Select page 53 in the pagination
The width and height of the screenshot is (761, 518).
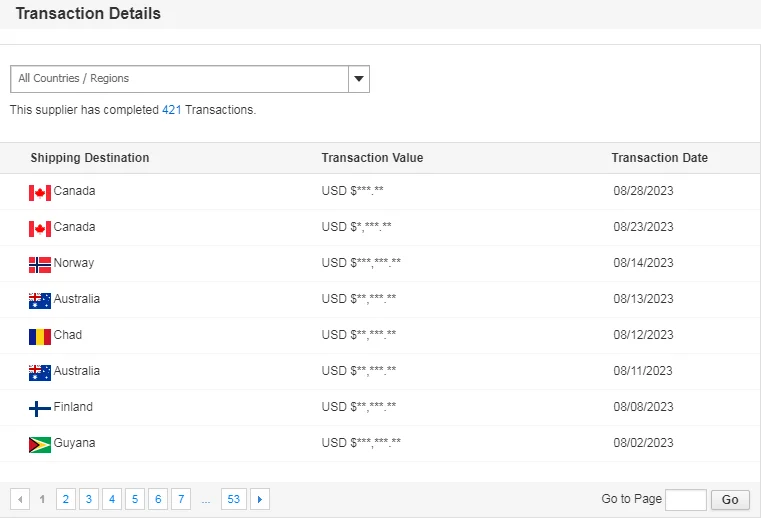coord(234,499)
